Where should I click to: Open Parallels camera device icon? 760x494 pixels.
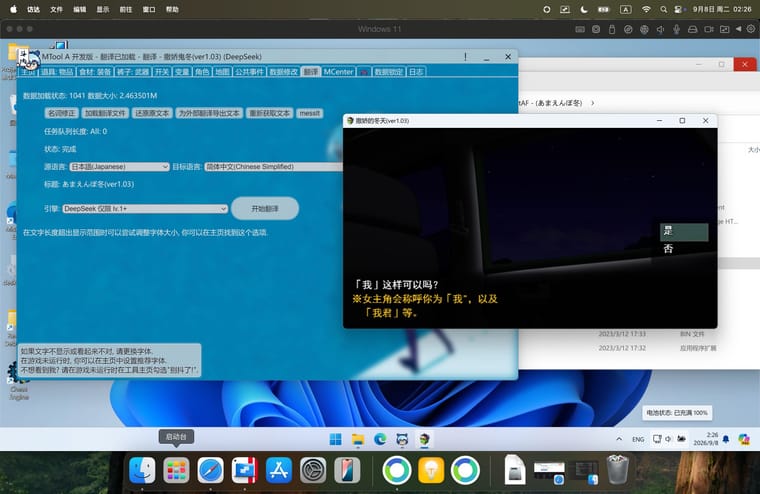[x=709, y=29]
